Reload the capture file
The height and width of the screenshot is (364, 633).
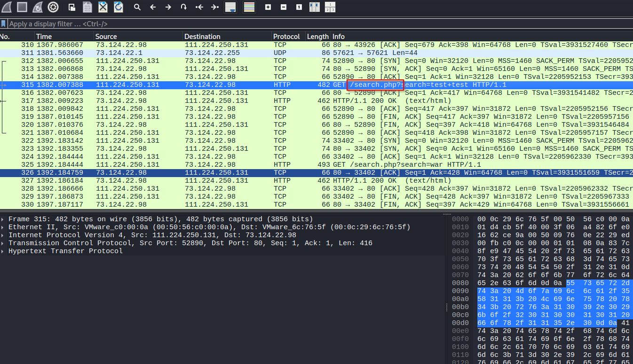[x=118, y=7]
